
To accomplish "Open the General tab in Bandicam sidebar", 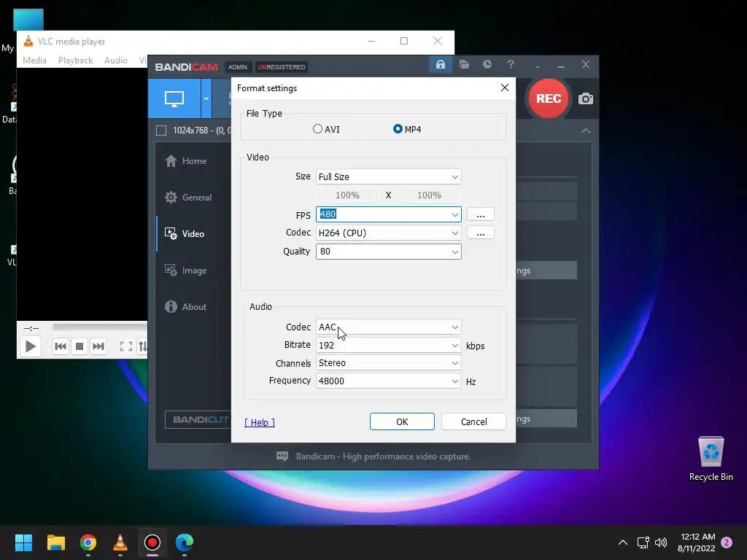I will [x=189, y=197].
